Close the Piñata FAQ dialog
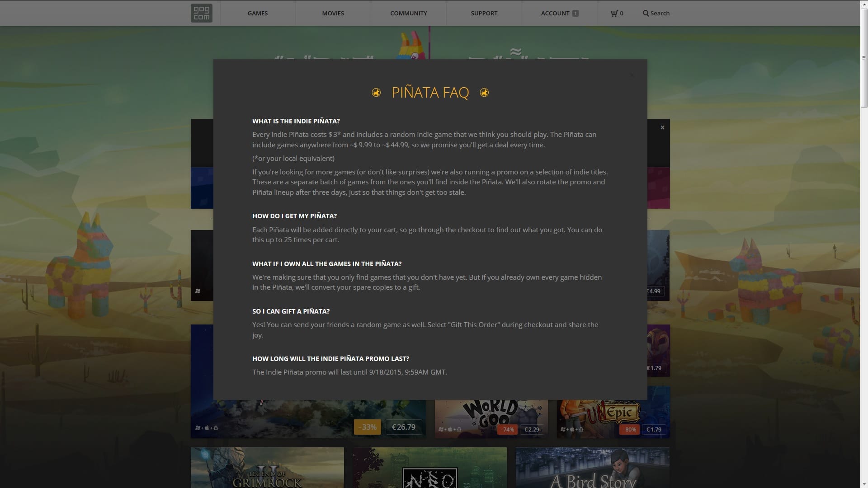This screenshot has height=488, width=868. [x=632, y=75]
